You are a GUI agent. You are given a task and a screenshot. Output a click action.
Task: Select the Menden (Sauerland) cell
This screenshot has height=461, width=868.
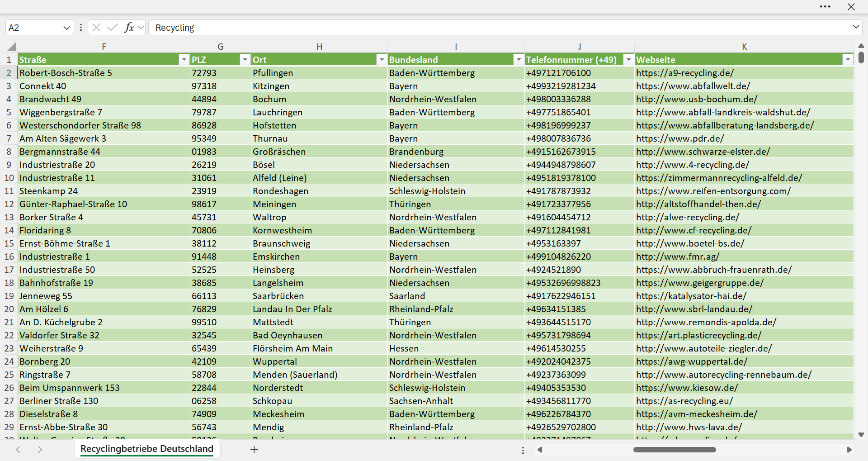point(319,375)
